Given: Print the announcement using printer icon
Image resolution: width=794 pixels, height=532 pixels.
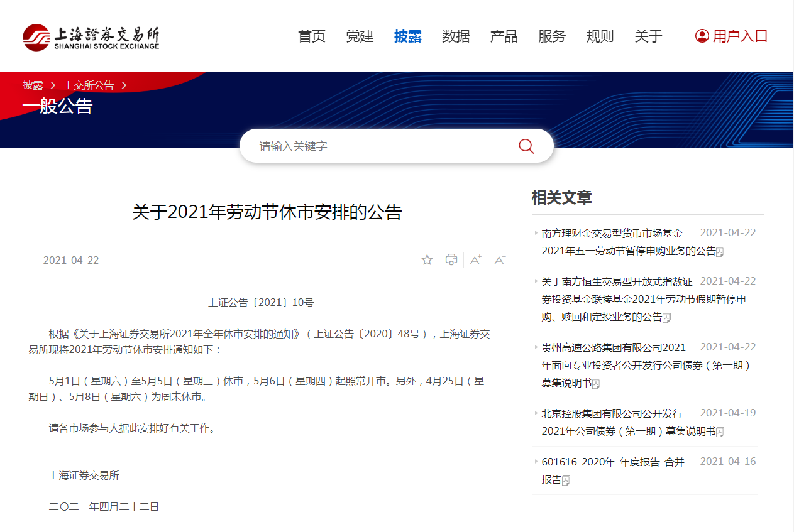Looking at the screenshot, I should point(451,260).
